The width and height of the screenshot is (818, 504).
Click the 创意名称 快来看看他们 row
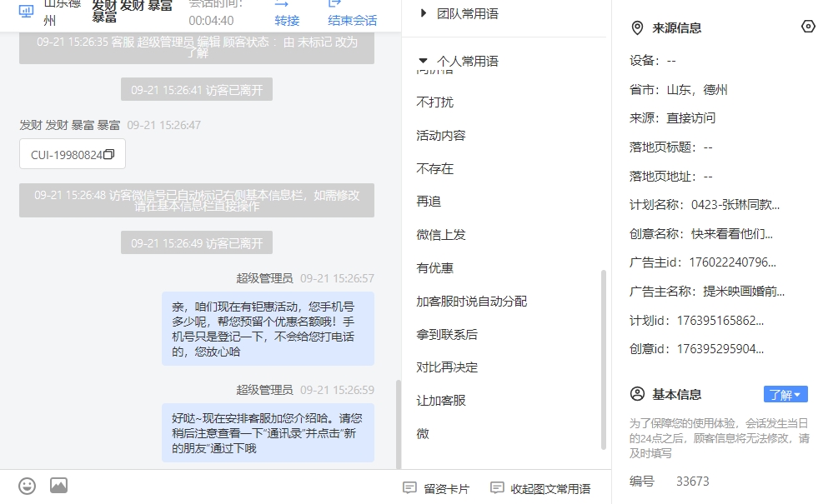701,234
